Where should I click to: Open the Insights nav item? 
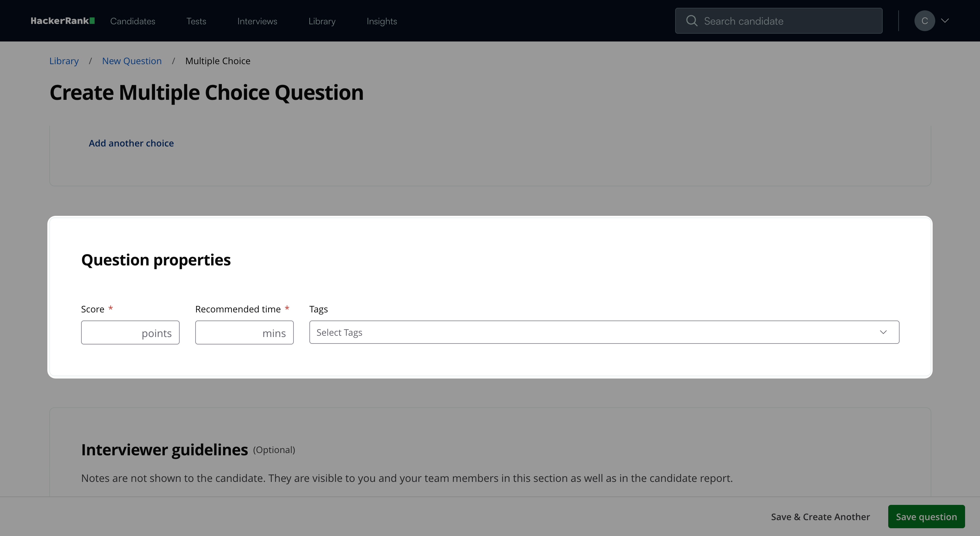click(x=382, y=21)
